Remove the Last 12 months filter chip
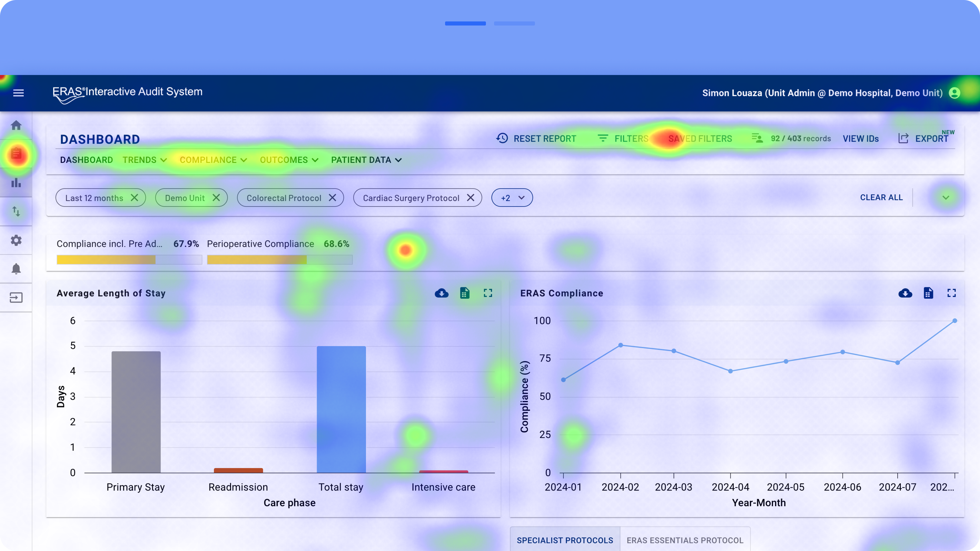 134,198
